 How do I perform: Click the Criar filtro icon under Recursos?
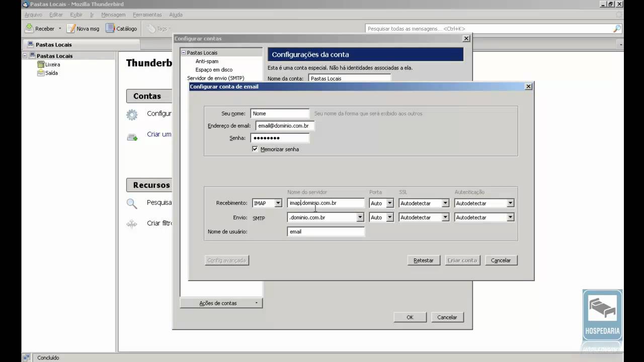tap(132, 224)
